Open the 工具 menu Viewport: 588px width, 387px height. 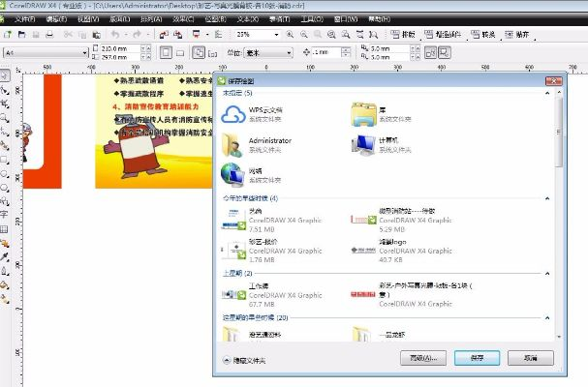pos(313,18)
